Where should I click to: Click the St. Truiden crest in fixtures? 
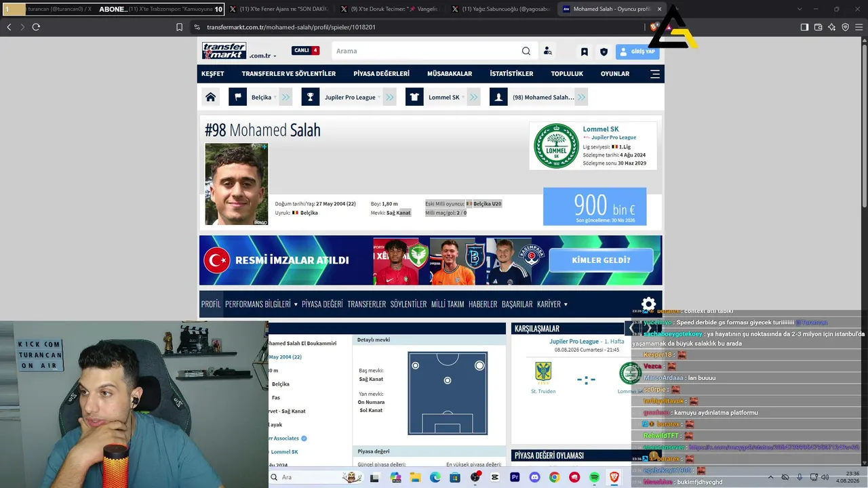click(x=543, y=371)
